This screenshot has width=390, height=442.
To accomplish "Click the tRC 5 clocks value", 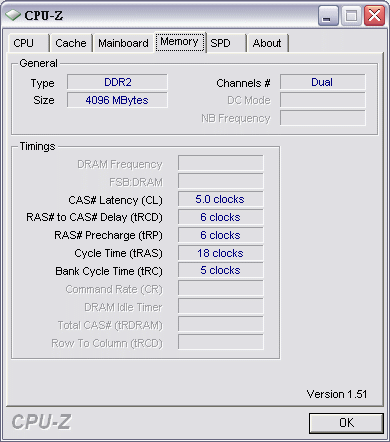I will tap(221, 270).
